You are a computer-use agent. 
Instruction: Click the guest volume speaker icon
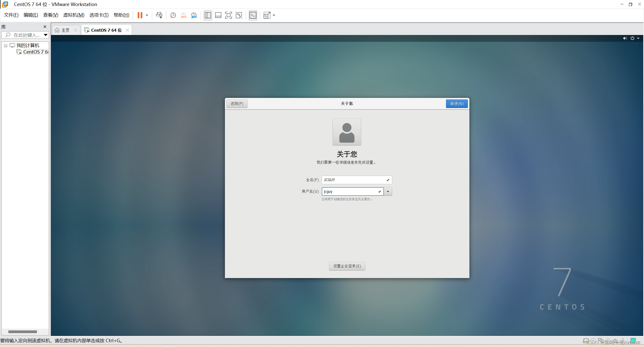625,38
